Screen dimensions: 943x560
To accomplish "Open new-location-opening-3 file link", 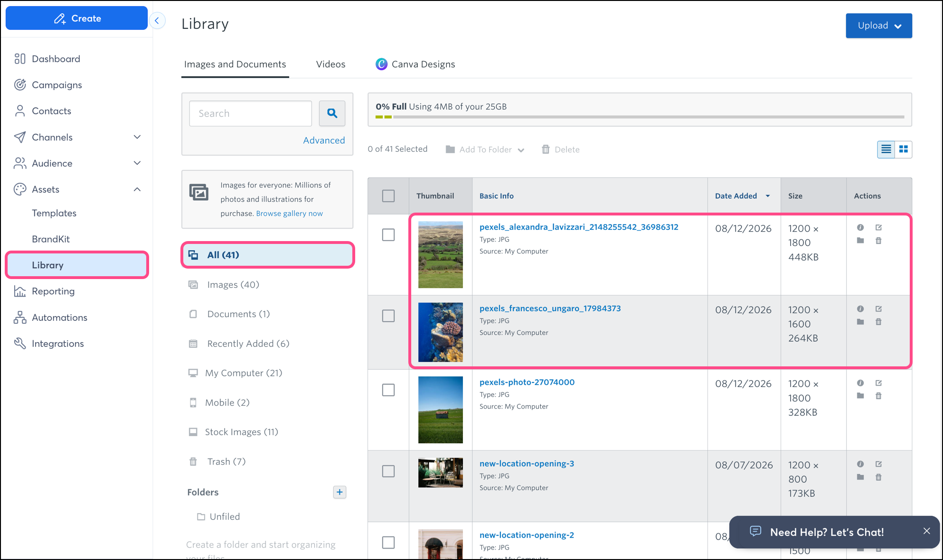I will coord(527,463).
